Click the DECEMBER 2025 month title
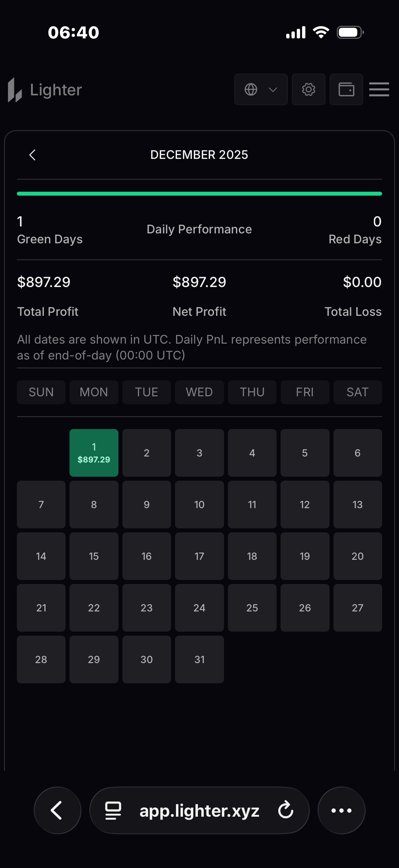399x868 pixels. coord(199,155)
